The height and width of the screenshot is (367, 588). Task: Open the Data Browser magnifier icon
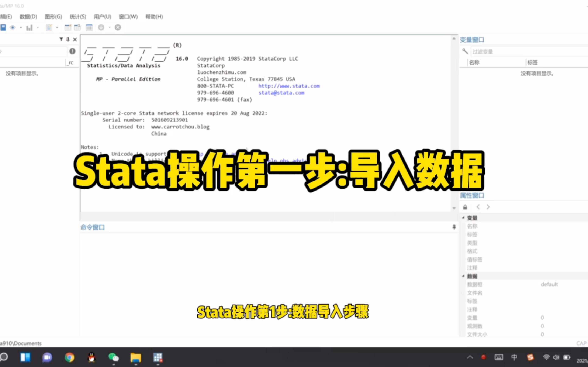click(x=77, y=27)
